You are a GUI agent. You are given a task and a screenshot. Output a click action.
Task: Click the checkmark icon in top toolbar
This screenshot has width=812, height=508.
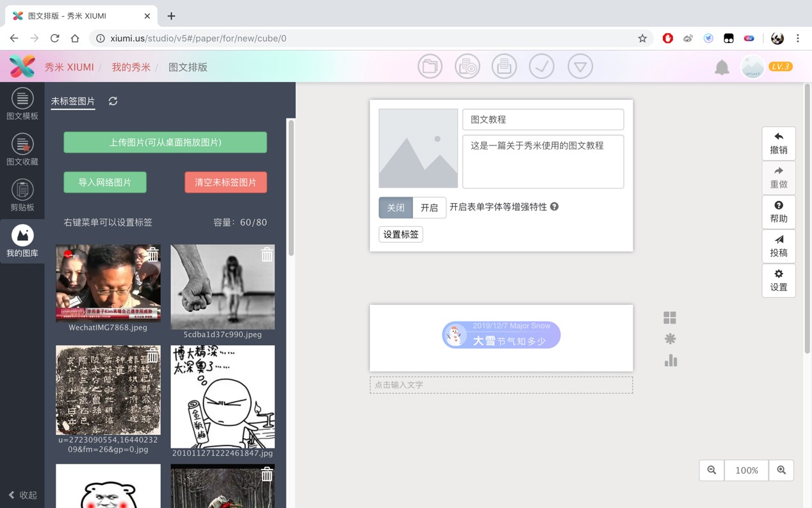point(541,67)
